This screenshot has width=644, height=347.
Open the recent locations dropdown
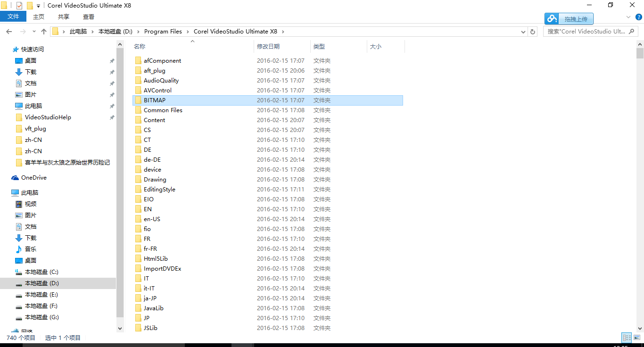pyautogui.click(x=34, y=32)
